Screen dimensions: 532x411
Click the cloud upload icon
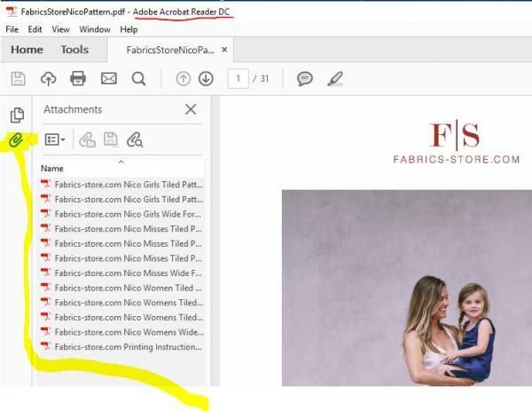coord(48,78)
